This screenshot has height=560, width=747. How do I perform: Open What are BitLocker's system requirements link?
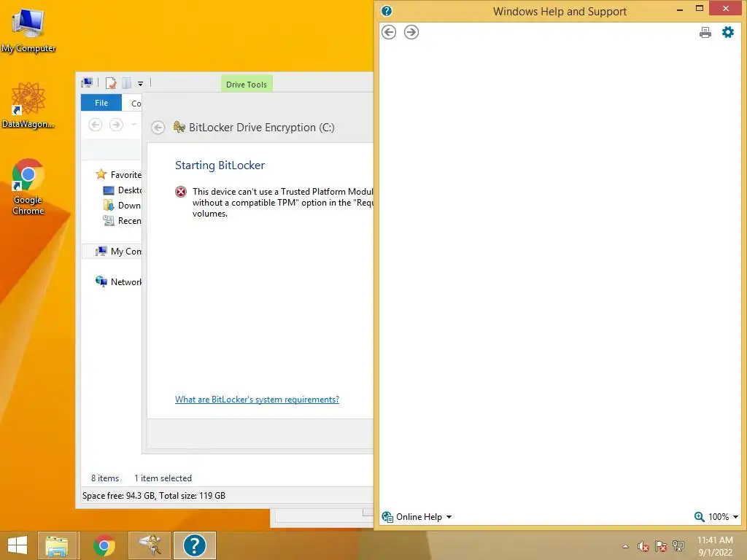click(257, 400)
